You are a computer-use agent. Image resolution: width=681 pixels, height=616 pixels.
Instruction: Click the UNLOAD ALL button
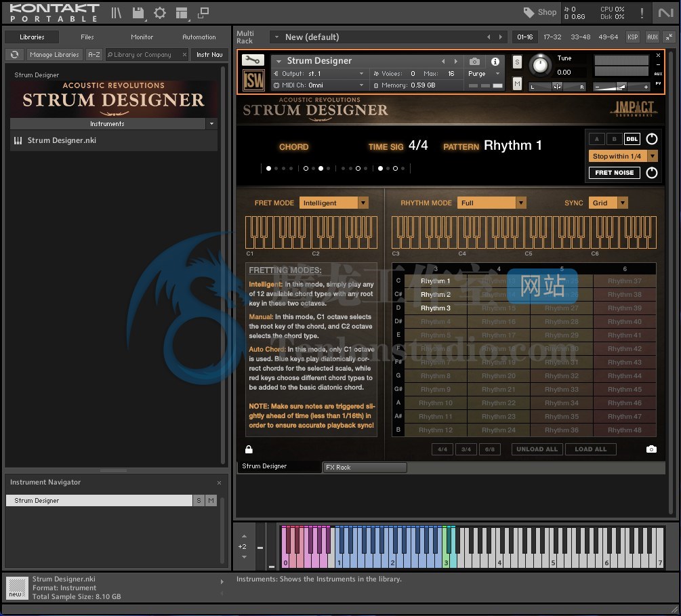tap(537, 449)
